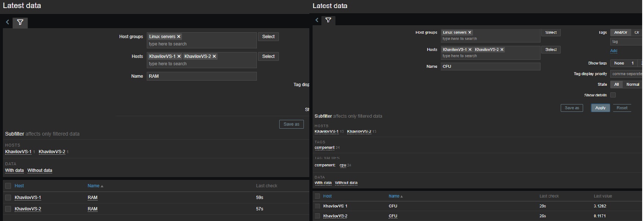Click the back chevron in the RAM-filter view
The image size is (644, 221).
7,22
